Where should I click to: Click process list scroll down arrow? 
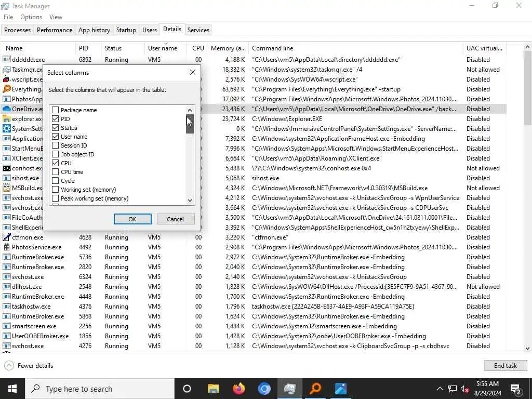[x=527, y=348]
